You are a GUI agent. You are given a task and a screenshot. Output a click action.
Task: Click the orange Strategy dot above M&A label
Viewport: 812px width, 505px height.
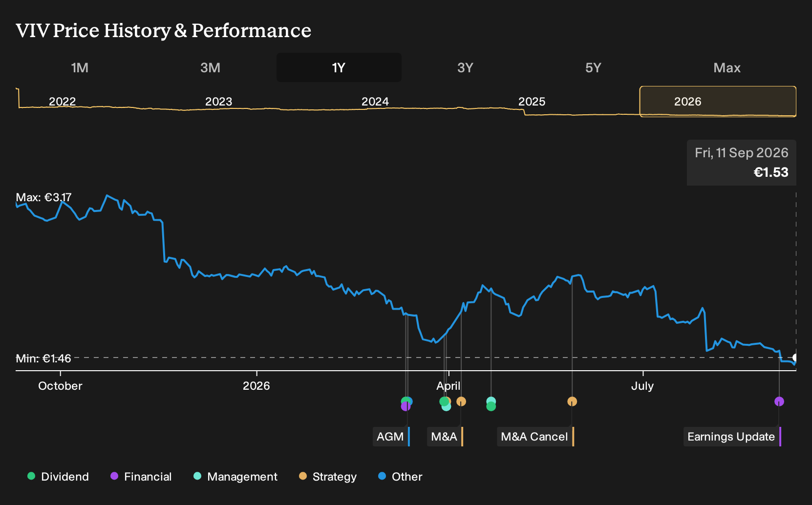pyautogui.click(x=461, y=401)
